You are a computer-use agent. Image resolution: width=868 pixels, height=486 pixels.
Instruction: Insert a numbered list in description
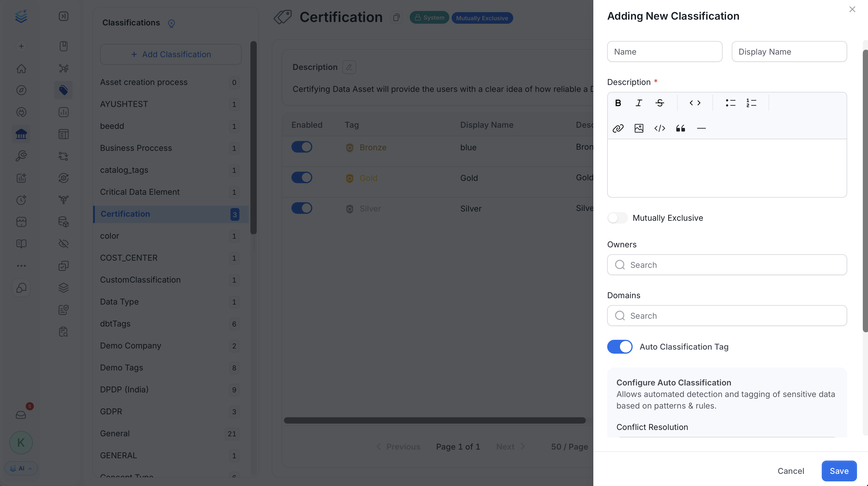tap(751, 103)
